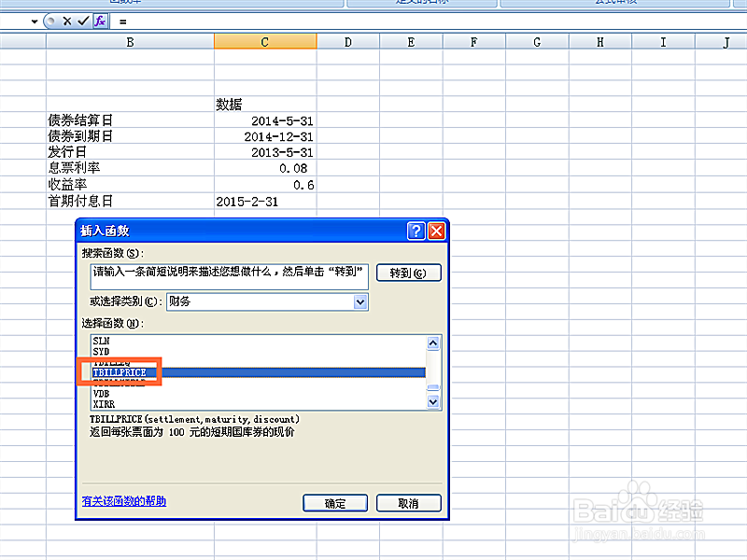Screen dimensions: 747x560
Task: Click the 债券结算日 label cell
Action: 130,120
